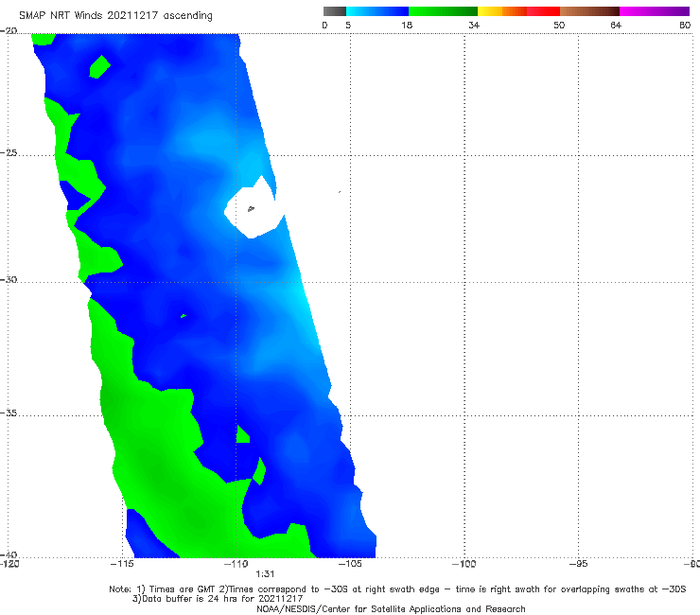
Task: Click the white data gap in the swath
Action: (254, 207)
